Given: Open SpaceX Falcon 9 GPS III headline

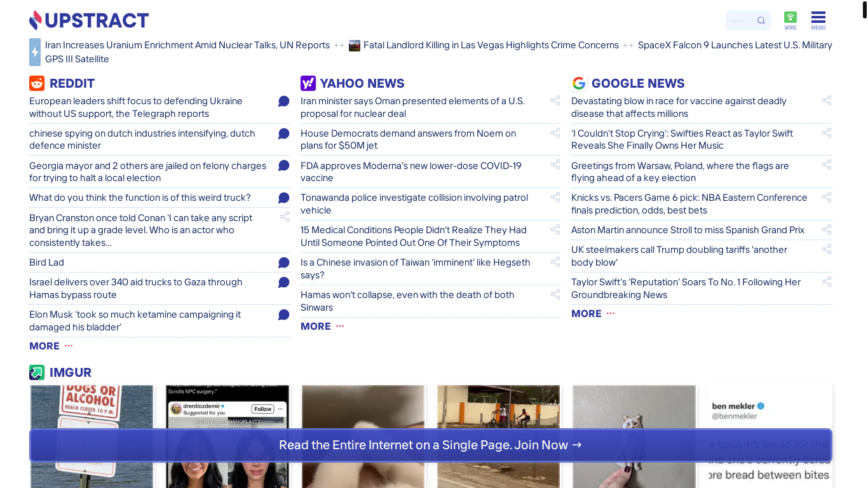Looking at the screenshot, I should point(735,45).
